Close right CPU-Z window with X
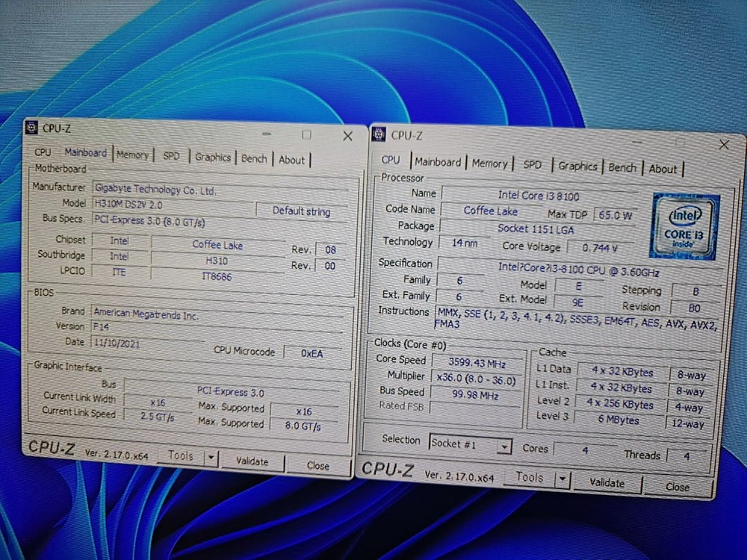747x560 pixels. (724, 145)
